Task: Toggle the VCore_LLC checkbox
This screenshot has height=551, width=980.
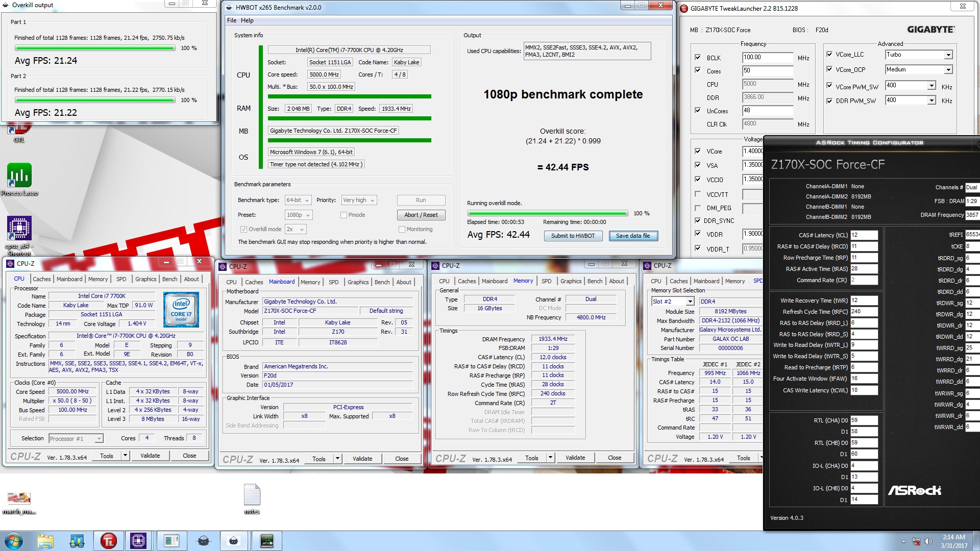Action: [x=829, y=54]
